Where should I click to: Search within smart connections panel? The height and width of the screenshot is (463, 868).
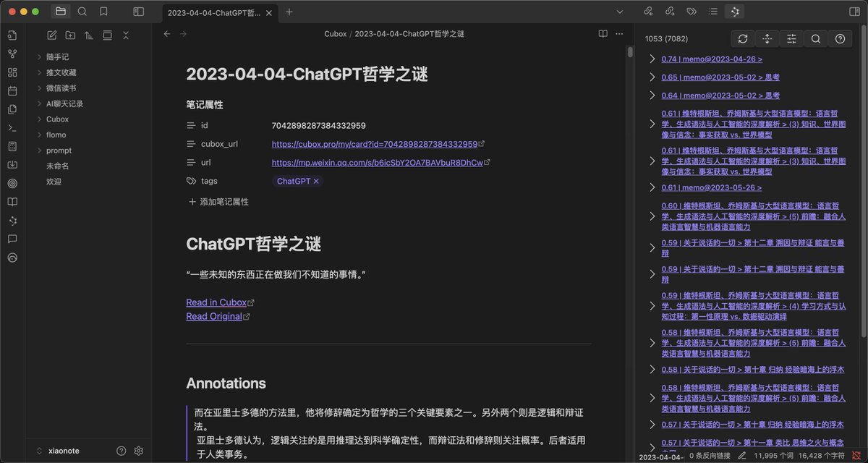pyautogui.click(x=815, y=39)
